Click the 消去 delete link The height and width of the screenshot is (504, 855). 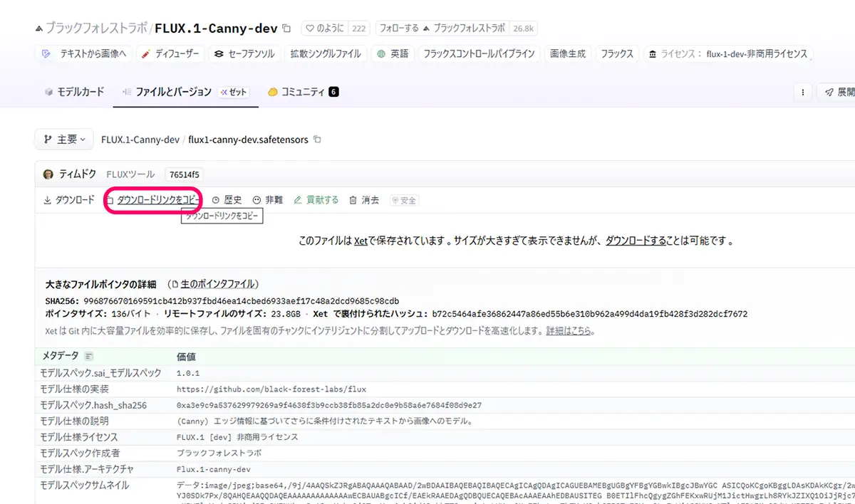click(364, 200)
